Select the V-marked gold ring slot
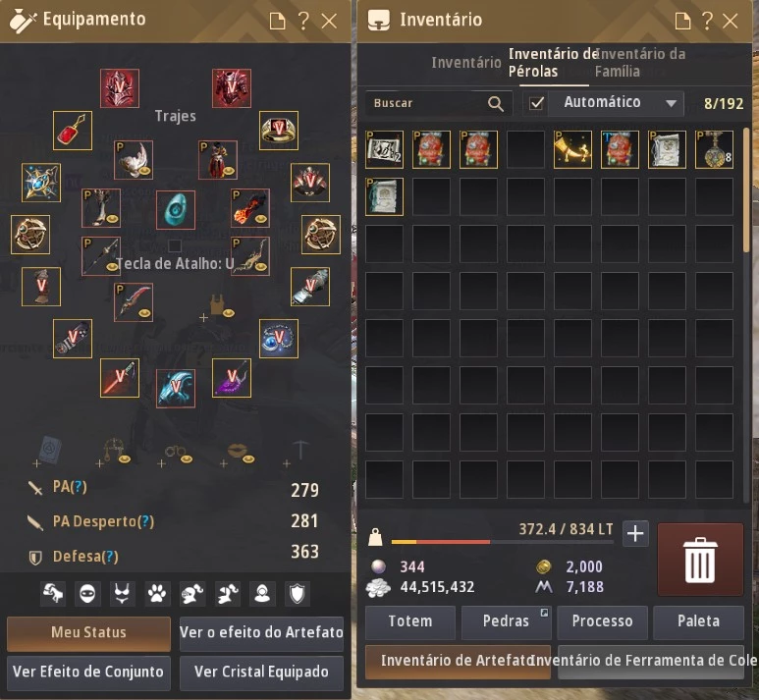759x700 pixels. click(x=278, y=131)
